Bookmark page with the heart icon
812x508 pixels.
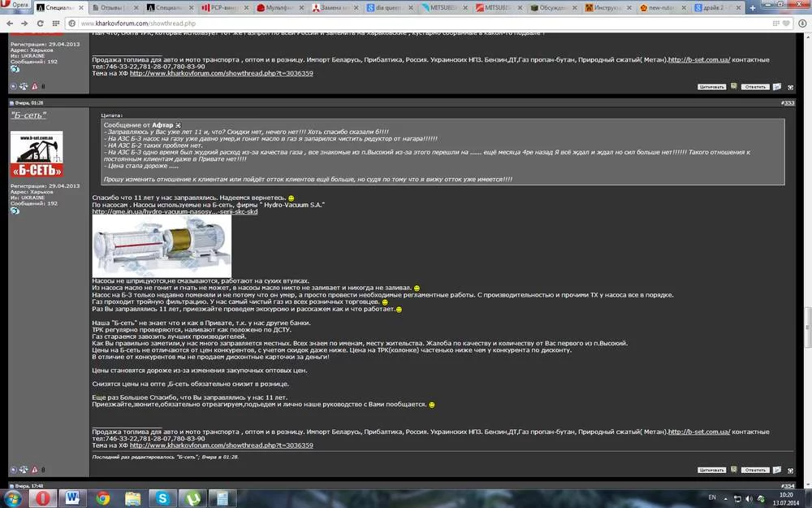tap(786, 24)
